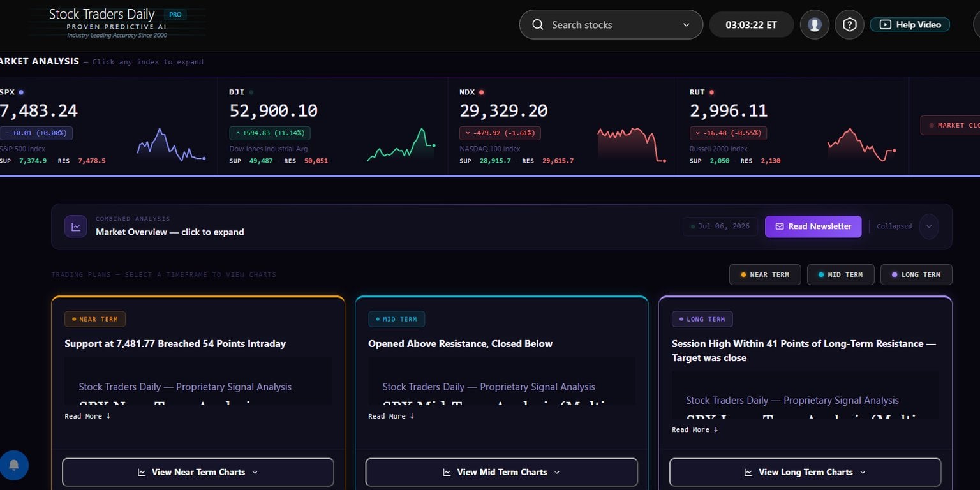The image size is (980, 490).
Task: Click the play icon in Help Video
Action: [886, 25]
